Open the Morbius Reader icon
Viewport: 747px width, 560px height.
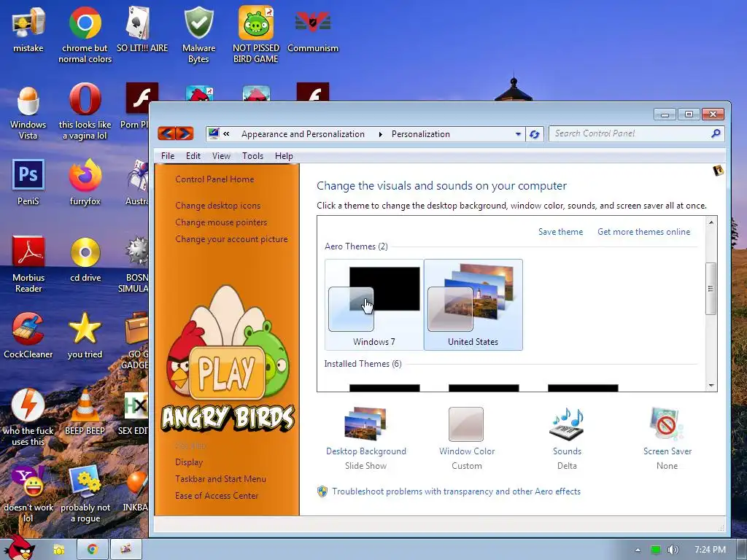(x=28, y=265)
